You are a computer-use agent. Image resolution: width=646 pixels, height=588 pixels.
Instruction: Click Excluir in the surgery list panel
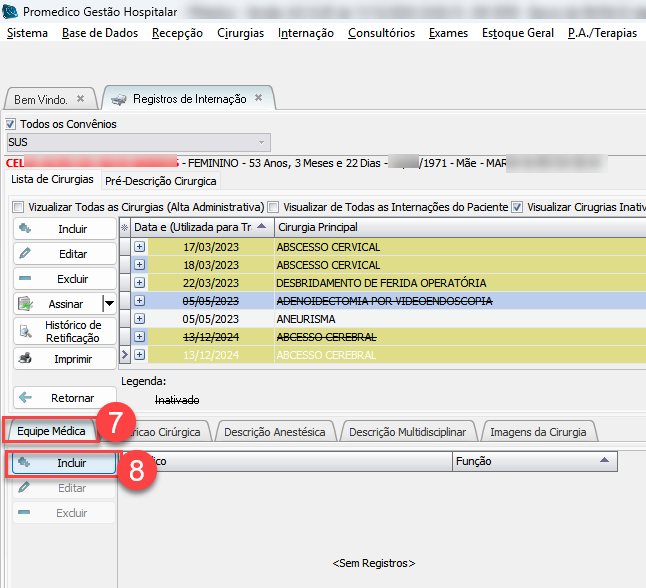64,279
